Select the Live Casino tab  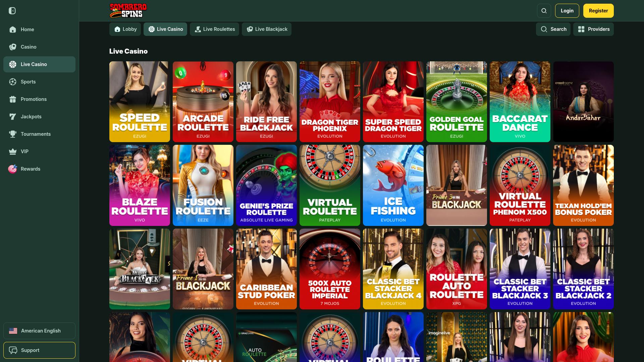pos(165,29)
